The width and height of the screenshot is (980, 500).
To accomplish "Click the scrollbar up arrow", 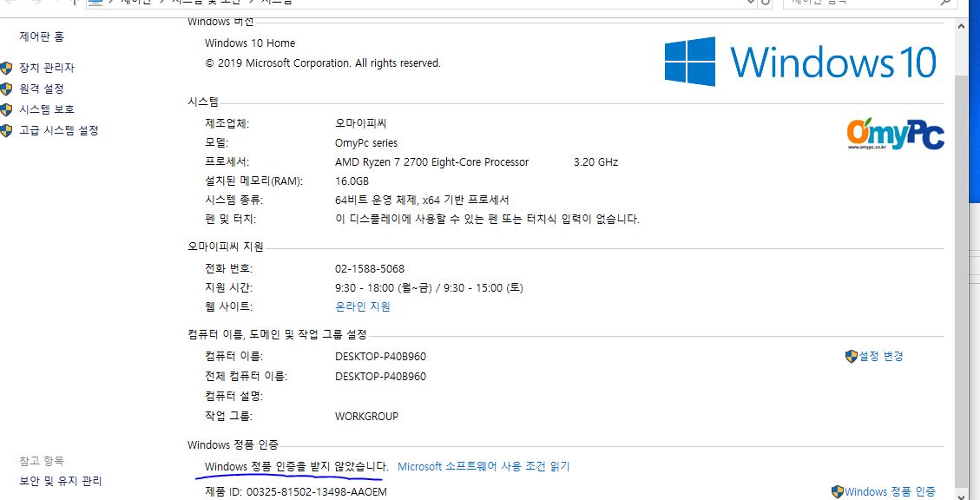I will click(x=962, y=28).
